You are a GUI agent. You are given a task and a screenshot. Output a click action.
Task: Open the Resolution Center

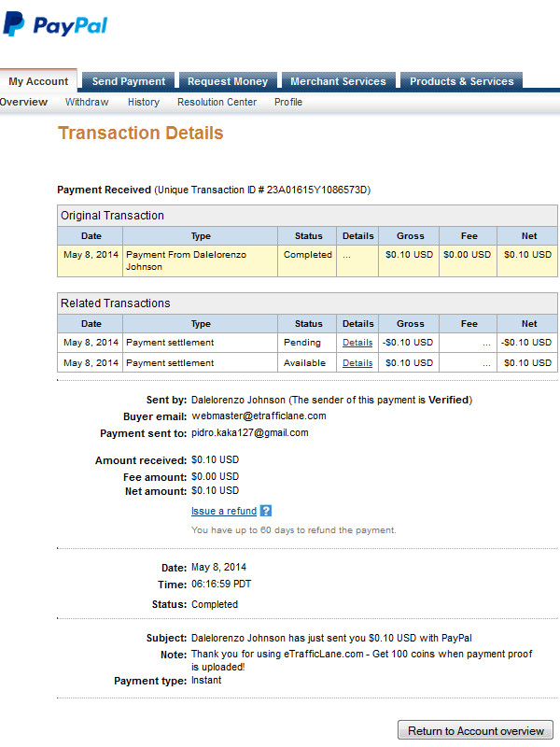(217, 102)
